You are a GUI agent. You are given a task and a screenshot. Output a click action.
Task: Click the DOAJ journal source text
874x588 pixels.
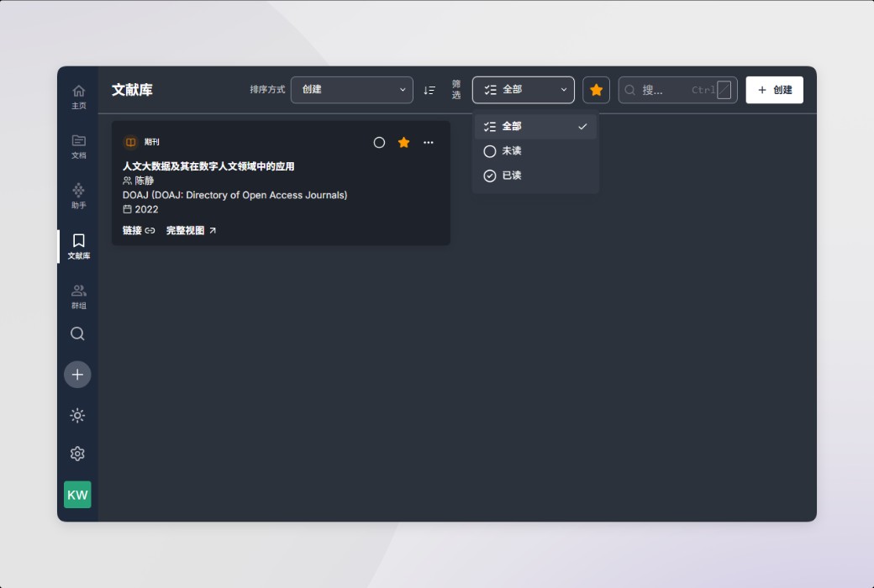pos(234,195)
